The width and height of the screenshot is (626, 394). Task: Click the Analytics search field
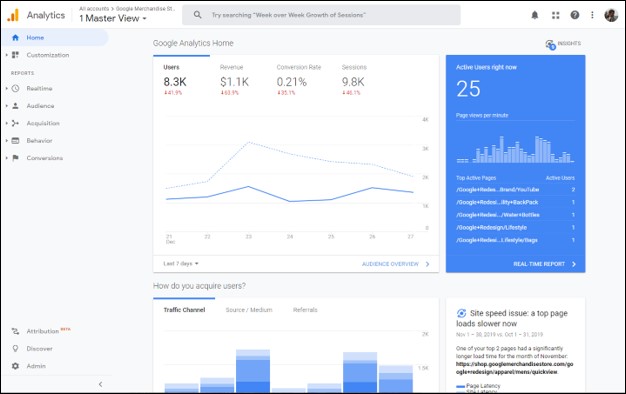[321, 15]
